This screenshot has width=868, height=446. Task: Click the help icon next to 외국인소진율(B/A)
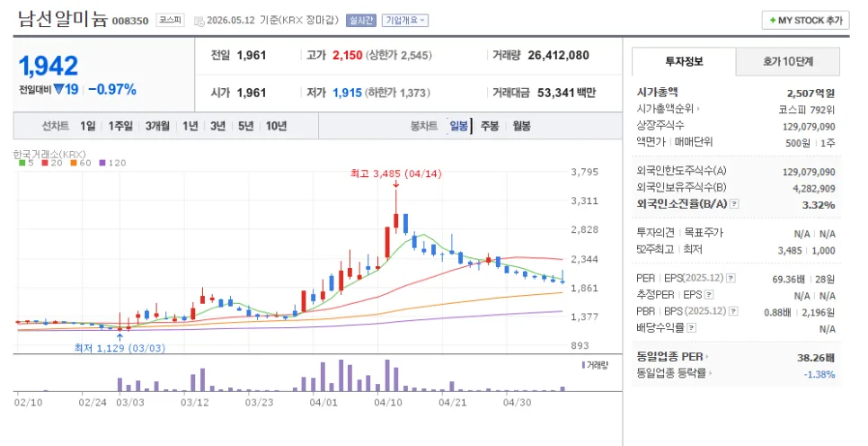[x=734, y=204]
